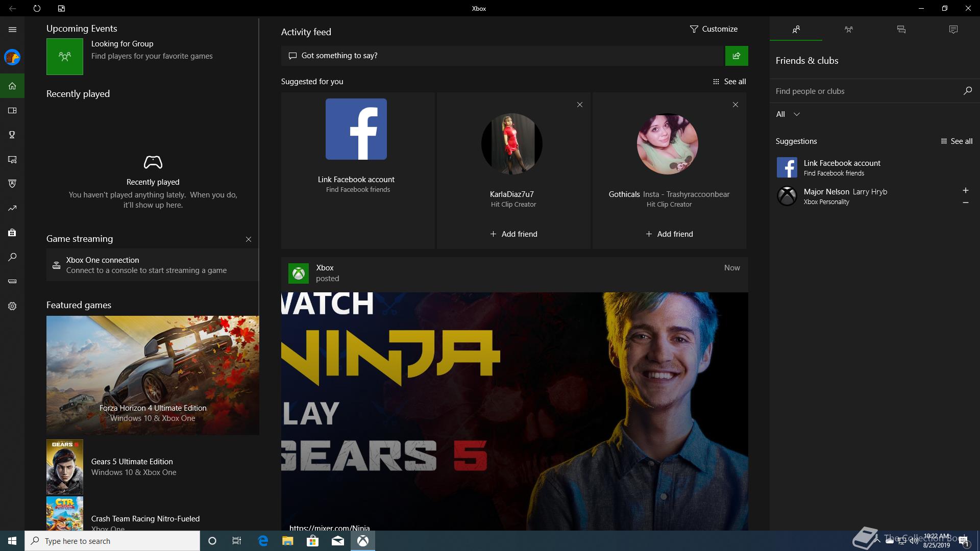Open Mail app from taskbar
The height and width of the screenshot is (551, 980).
click(338, 541)
